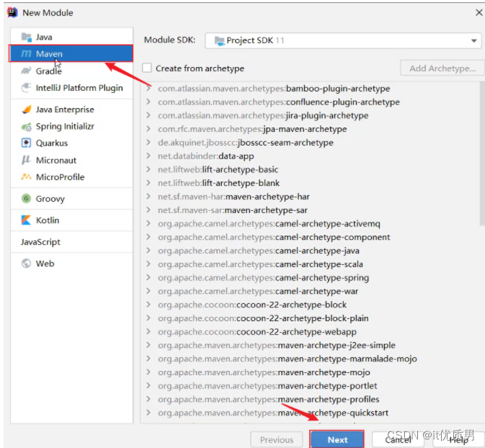The width and height of the screenshot is (485, 448).
Task: Expand jira-plugin-archetype entry
Action: click(148, 115)
